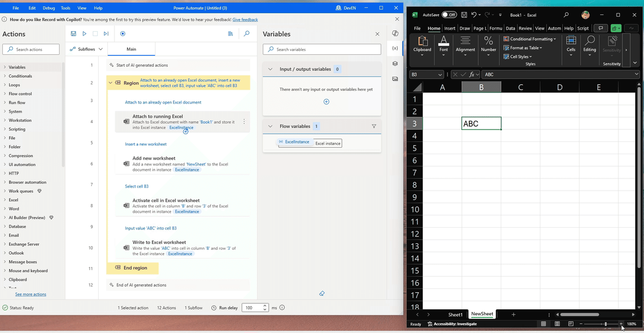Switch to Page Break Preview in Excel
644x333 pixels.
pos(570,324)
